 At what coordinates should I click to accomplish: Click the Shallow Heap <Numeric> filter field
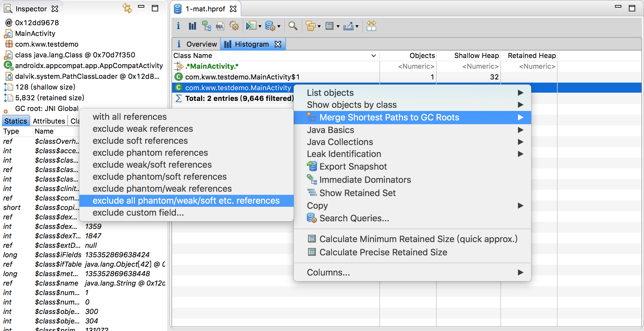click(469, 66)
